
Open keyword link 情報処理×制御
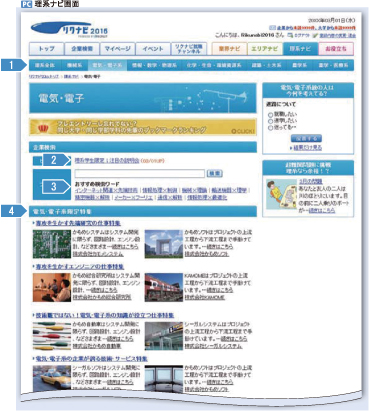tap(160, 190)
